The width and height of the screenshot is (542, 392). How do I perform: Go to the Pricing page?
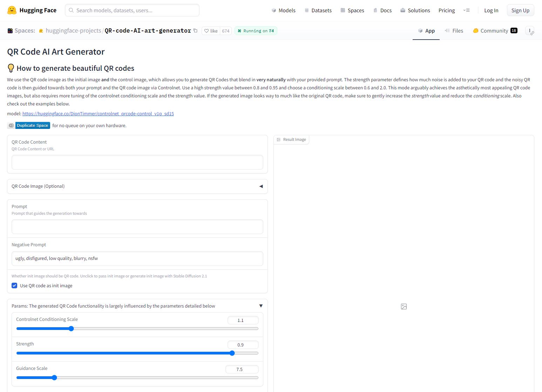coord(447,11)
